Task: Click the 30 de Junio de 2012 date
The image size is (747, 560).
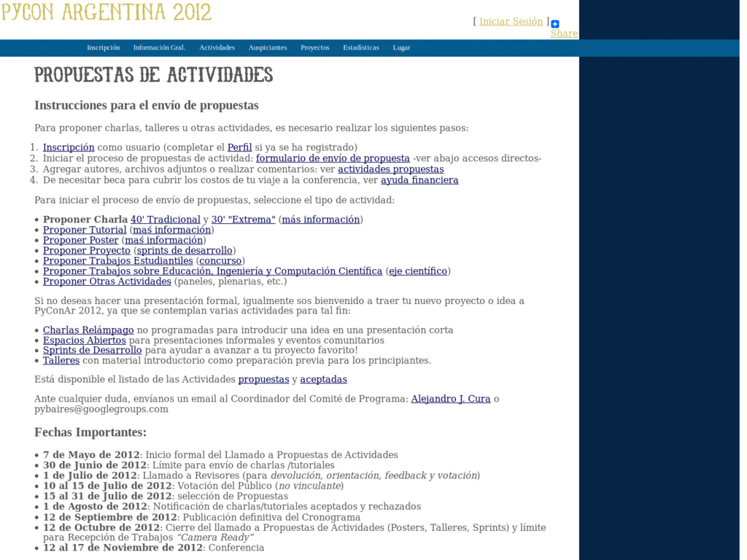Action: point(95,465)
